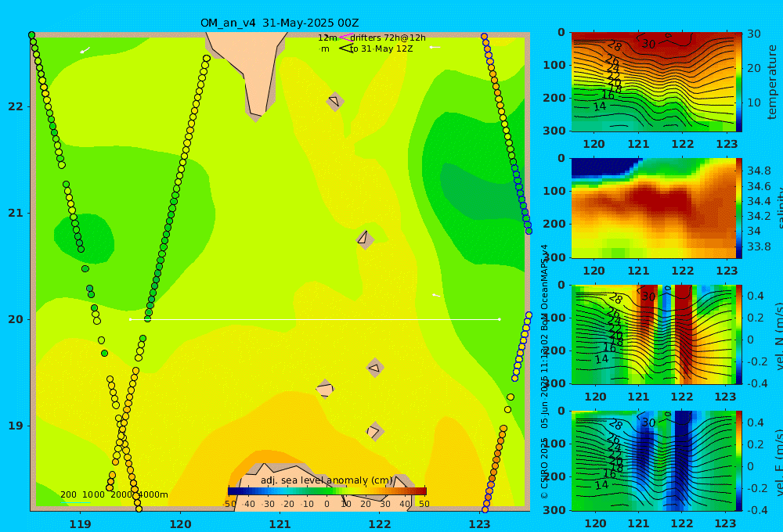This screenshot has height=532, width=783.
Task: Click longitude tick label 121 on main map
Action: pos(280,524)
